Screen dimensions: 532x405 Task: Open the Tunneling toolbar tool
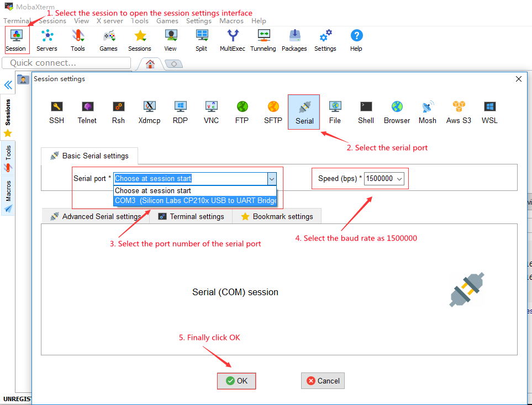(263, 40)
